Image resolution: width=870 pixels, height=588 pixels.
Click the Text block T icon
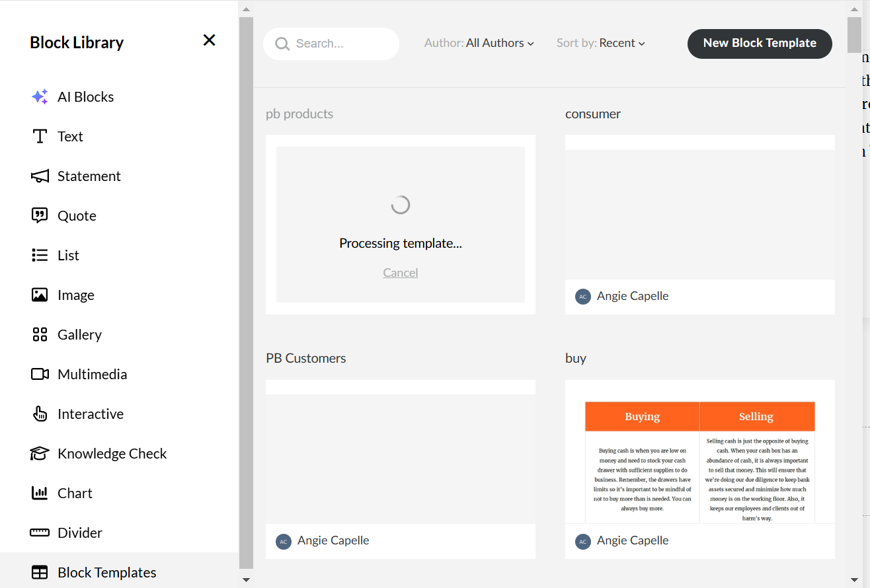coord(40,136)
